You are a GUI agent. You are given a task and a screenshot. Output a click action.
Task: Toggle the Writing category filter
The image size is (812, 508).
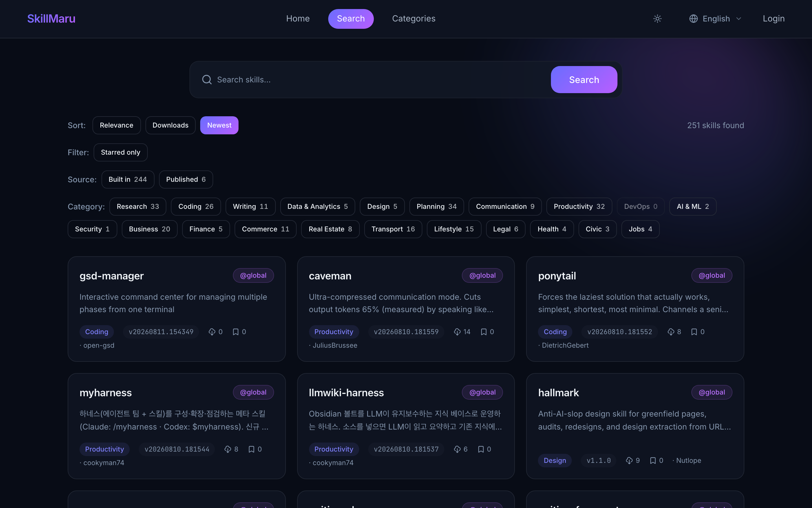(251, 207)
